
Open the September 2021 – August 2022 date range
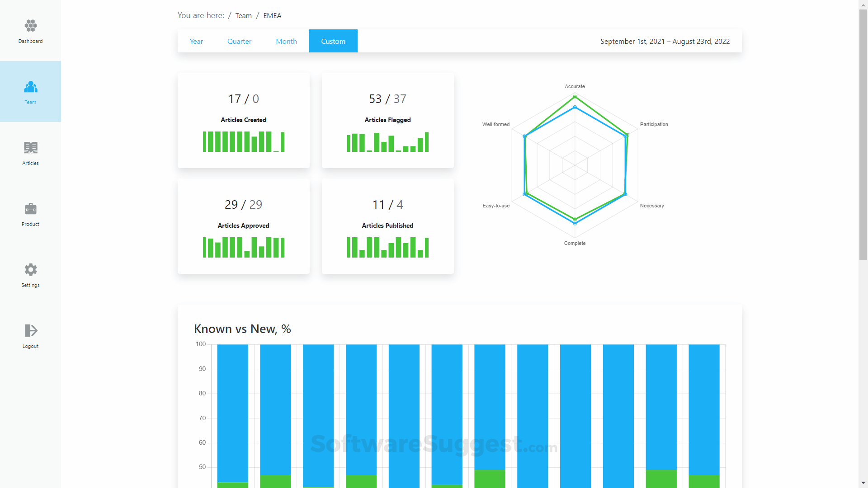point(665,41)
